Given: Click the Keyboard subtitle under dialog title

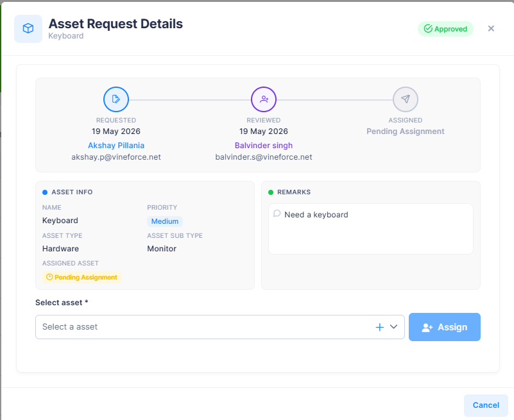Looking at the screenshot, I should point(66,36).
